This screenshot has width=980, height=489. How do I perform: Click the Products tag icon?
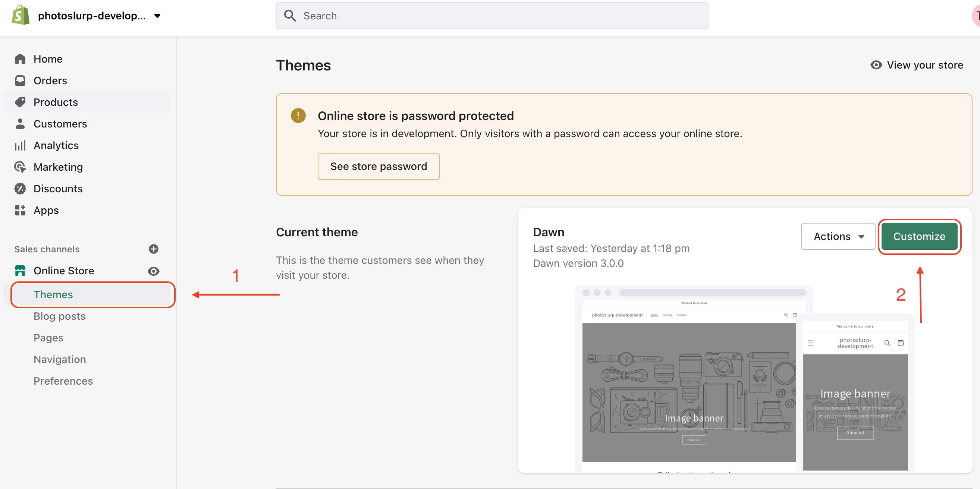click(x=20, y=102)
